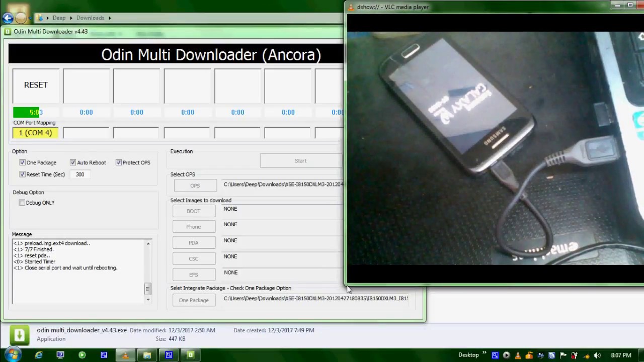Click the CSC image button
The image size is (644, 362).
click(194, 259)
